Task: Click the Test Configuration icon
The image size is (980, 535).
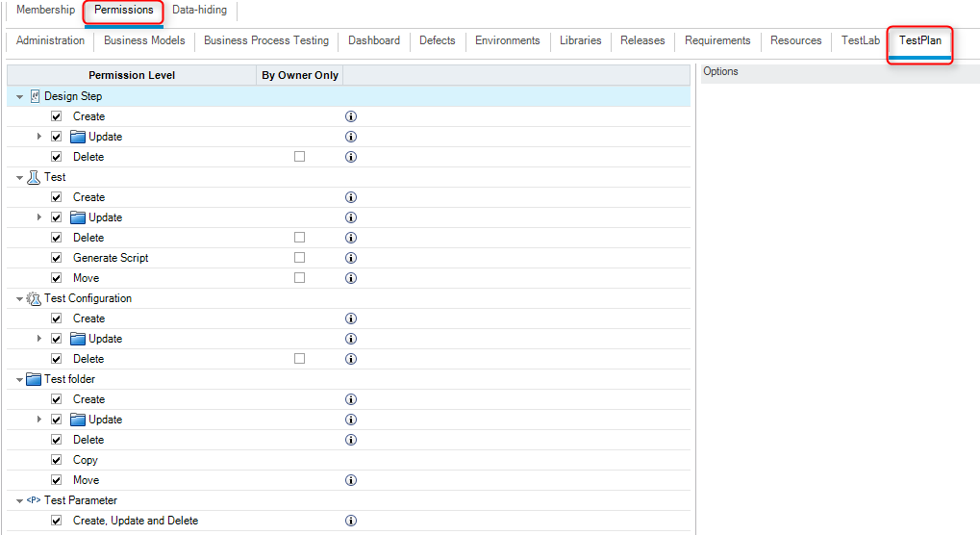Action: tap(34, 298)
